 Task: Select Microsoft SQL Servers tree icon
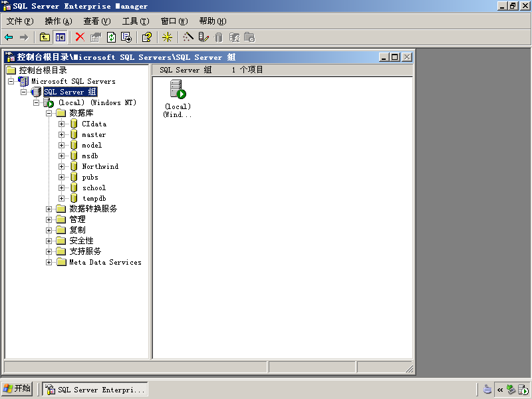point(23,81)
